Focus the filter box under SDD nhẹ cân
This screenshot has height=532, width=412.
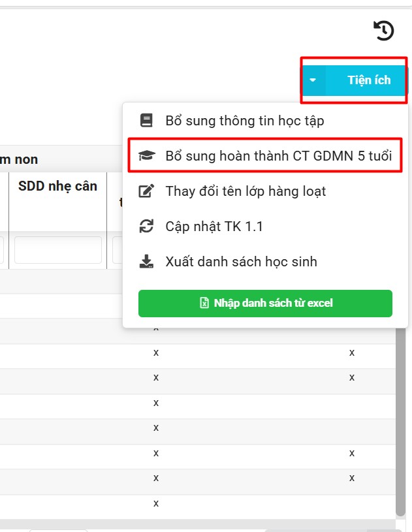[57, 250]
